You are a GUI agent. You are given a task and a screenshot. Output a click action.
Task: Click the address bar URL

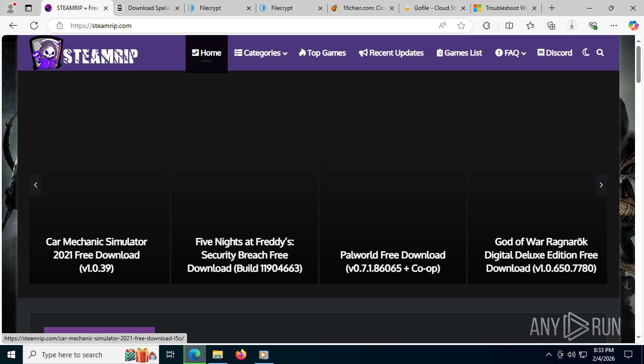101,26
